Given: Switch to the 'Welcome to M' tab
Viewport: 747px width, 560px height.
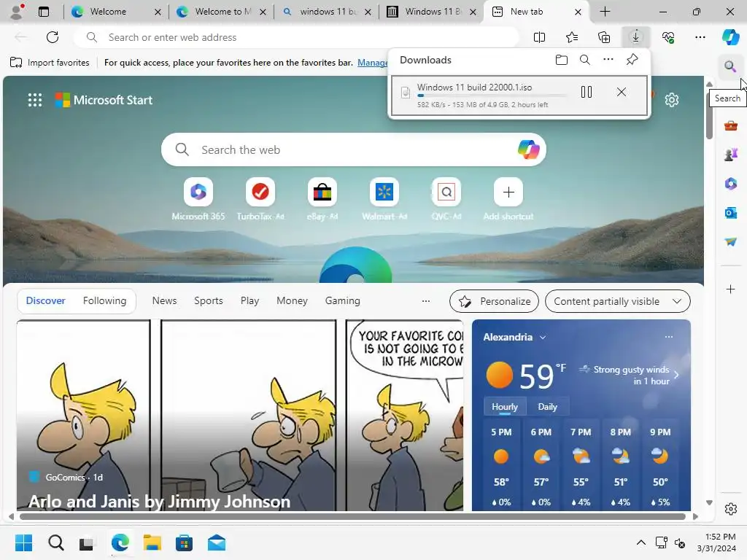Looking at the screenshot, I should coord(223,12).
